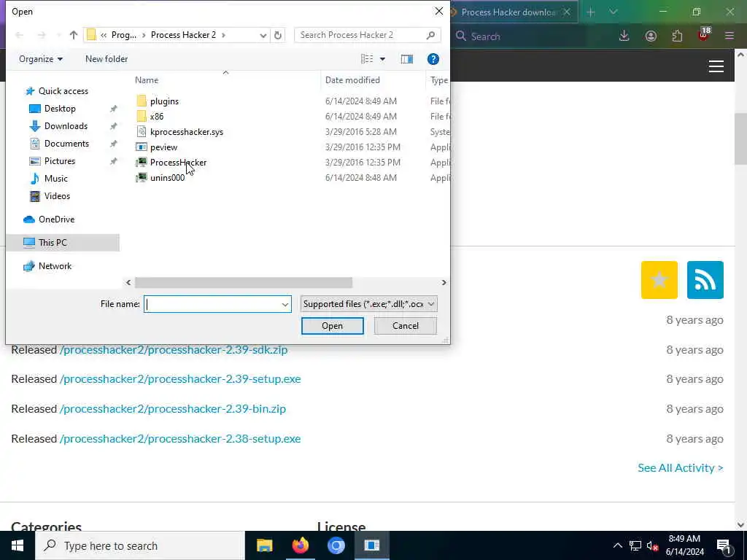
Task: Create a New folder
Action: pos(107,58)
